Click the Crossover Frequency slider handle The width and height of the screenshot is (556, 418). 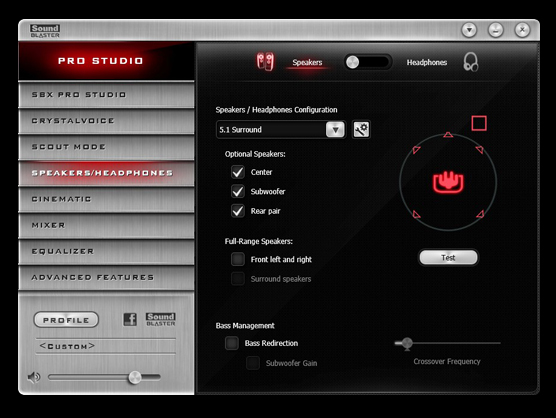coord(407,344)
